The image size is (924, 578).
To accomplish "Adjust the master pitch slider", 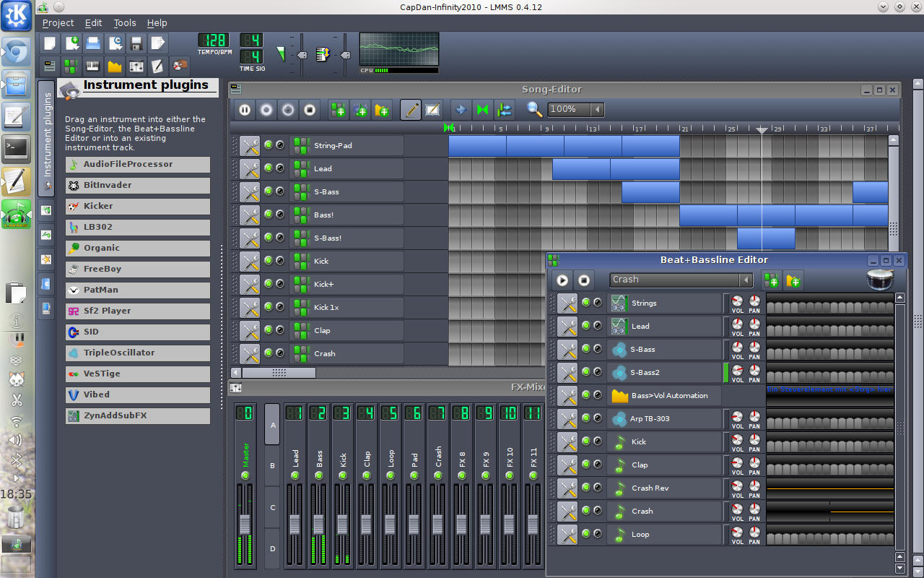I will pyautogui.click(x=345, y=56).
